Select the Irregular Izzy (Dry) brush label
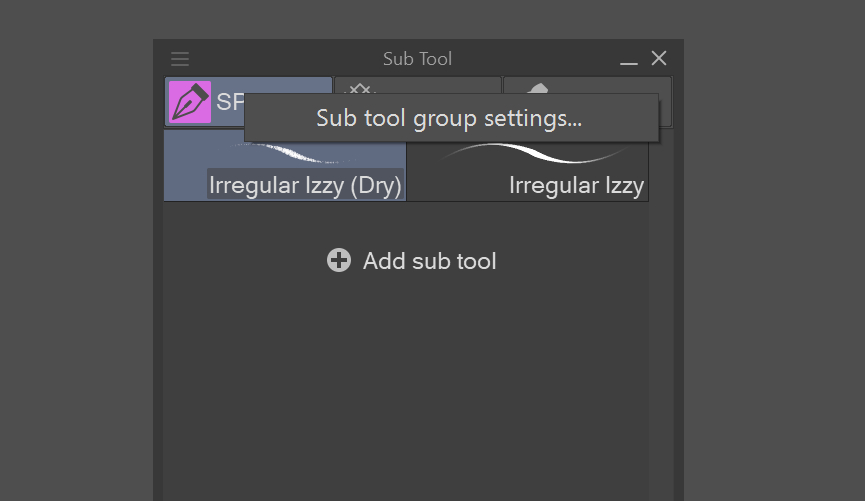This screenshot has height=501, width=865. (x=305, y=185)
